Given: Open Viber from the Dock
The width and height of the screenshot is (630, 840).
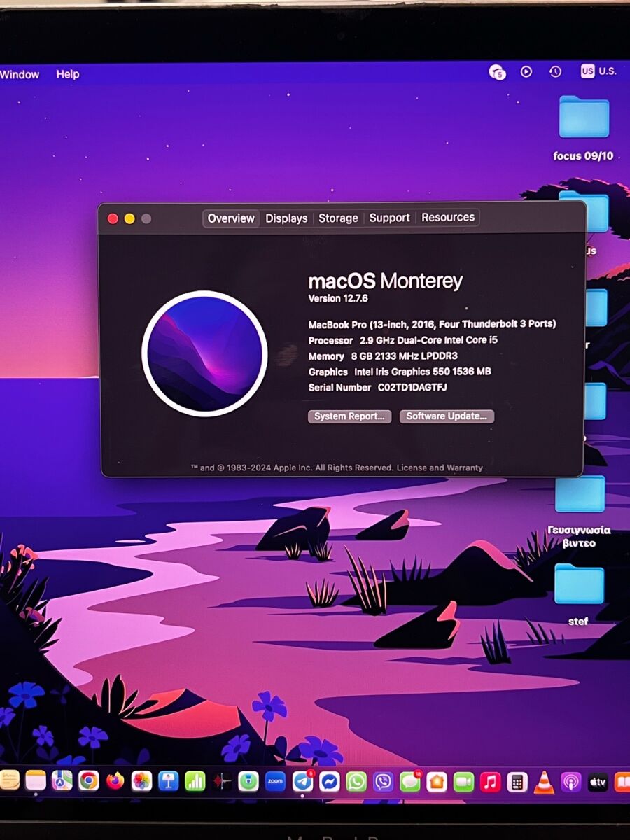Looking at the screenshot, I should coord(383,781).
